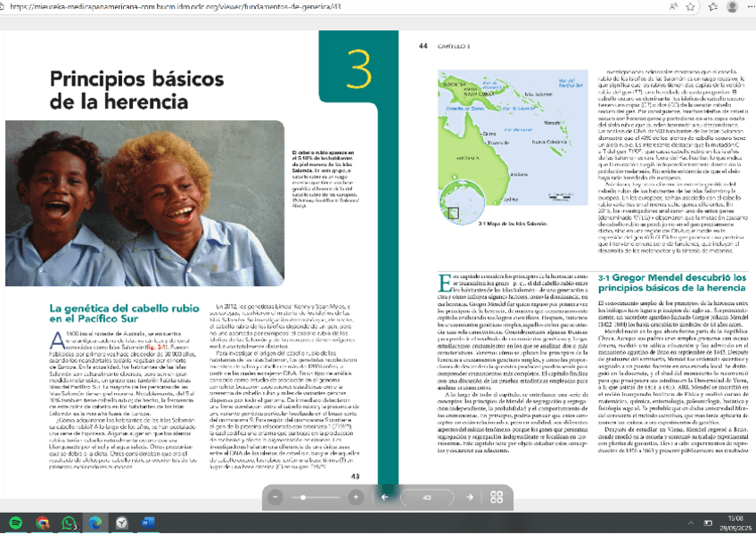Click the page number field showing 43
The image size is (756, 534).
(427, 497)
